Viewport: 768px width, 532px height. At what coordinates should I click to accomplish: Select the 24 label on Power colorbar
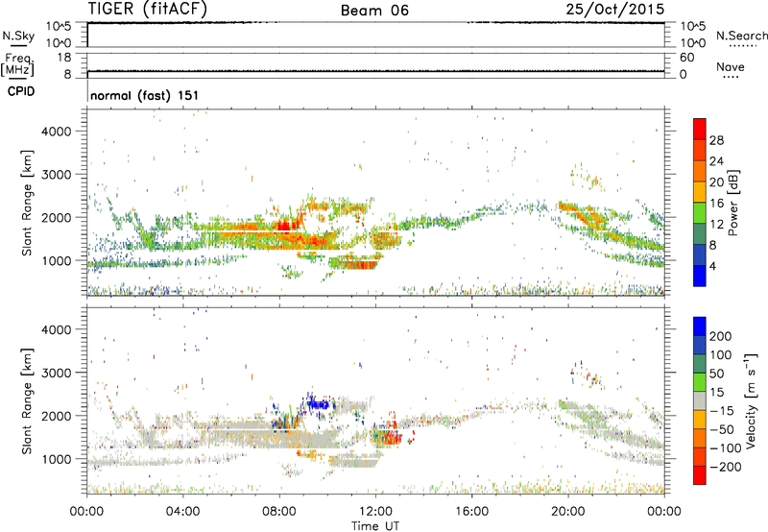[716, 161]
